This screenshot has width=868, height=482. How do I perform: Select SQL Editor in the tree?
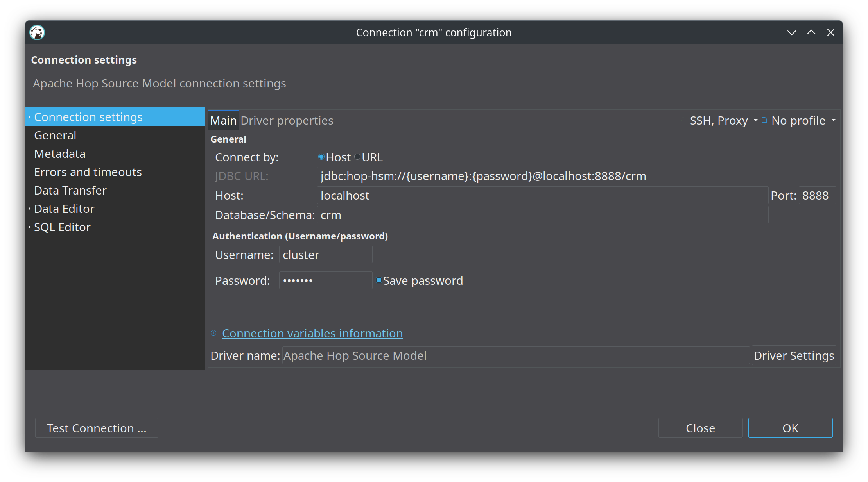(62, 227)
